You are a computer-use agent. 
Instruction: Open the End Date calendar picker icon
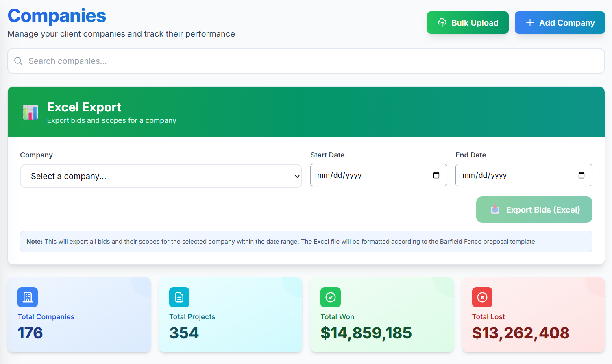582,175
